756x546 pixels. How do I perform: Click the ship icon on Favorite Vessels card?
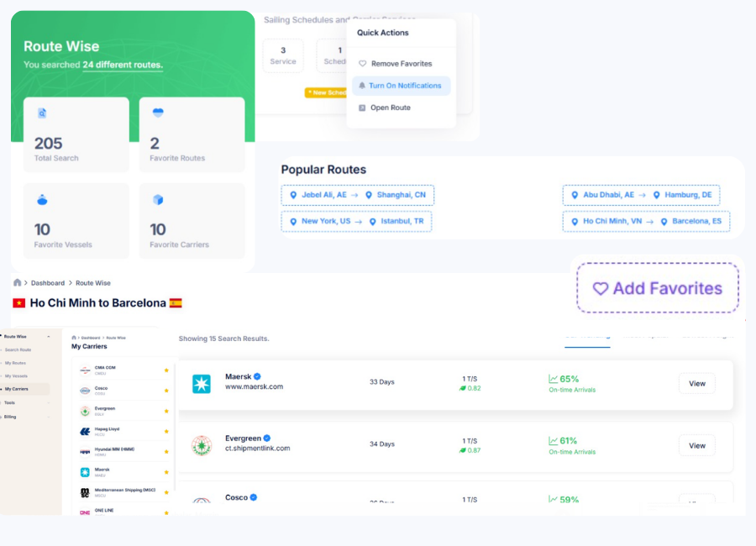42,200
